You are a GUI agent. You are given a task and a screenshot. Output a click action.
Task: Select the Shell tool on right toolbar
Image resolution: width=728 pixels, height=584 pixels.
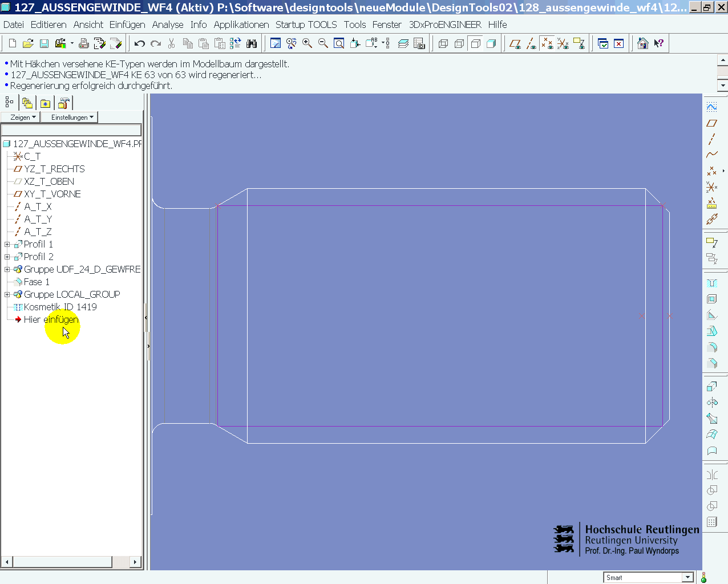tap(711, 299)
